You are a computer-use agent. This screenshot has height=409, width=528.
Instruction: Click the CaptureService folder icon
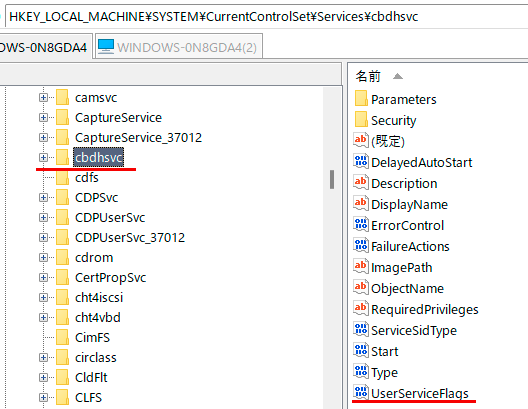coord(63,117)
